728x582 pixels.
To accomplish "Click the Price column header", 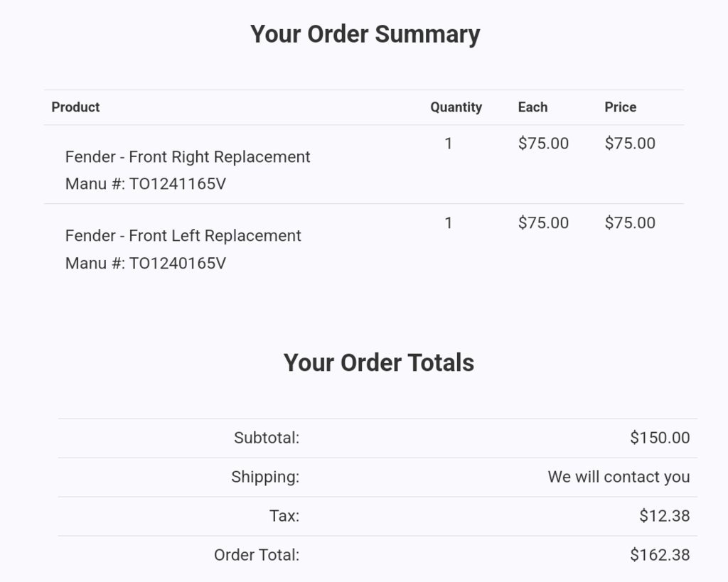I will [620, 107].
